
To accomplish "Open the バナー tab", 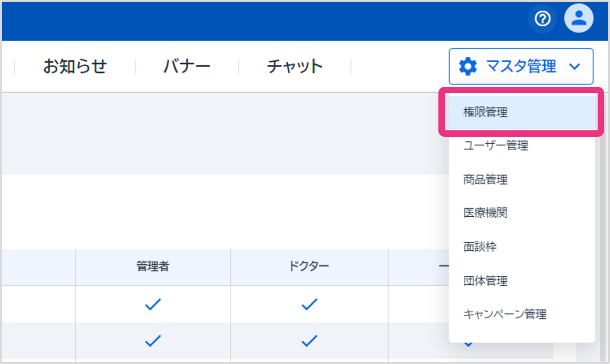I will [x=187, y=67].
